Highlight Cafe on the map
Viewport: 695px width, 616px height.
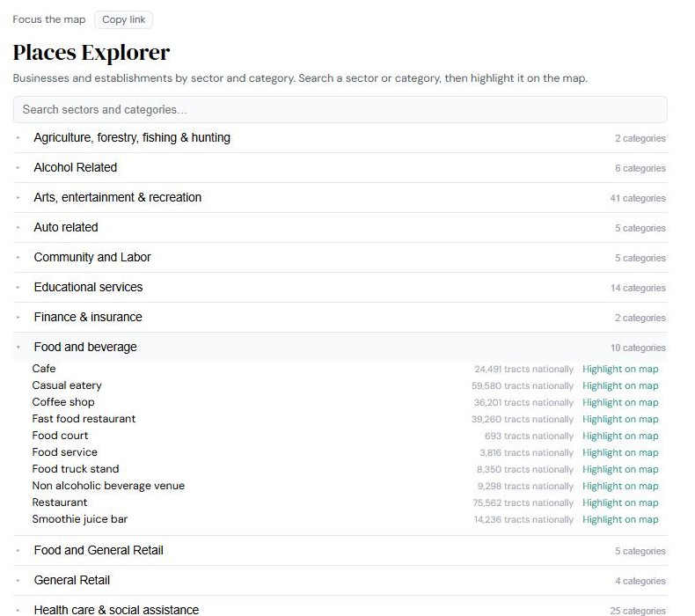[620, 369]
